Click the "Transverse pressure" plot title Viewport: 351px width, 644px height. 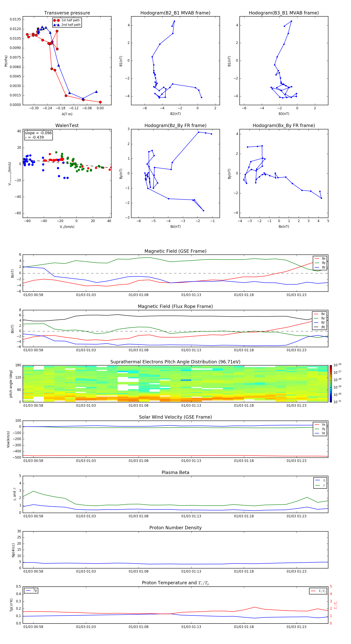point(67,13)
